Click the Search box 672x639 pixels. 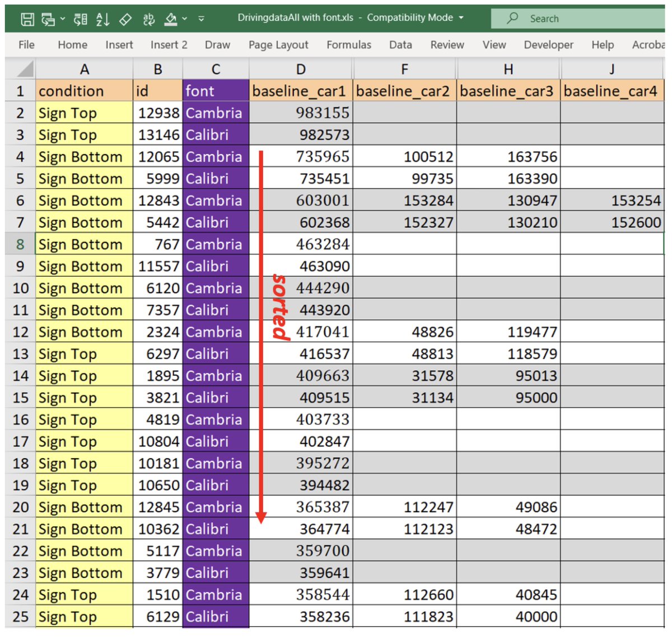coord(566,18)
